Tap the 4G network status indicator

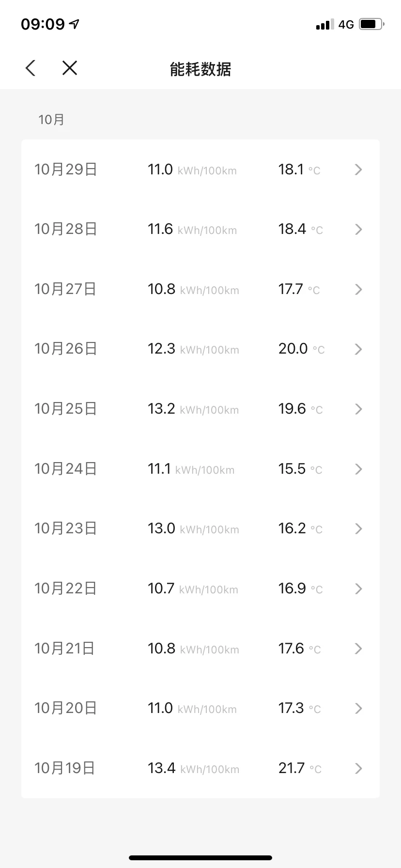[346, 24]
